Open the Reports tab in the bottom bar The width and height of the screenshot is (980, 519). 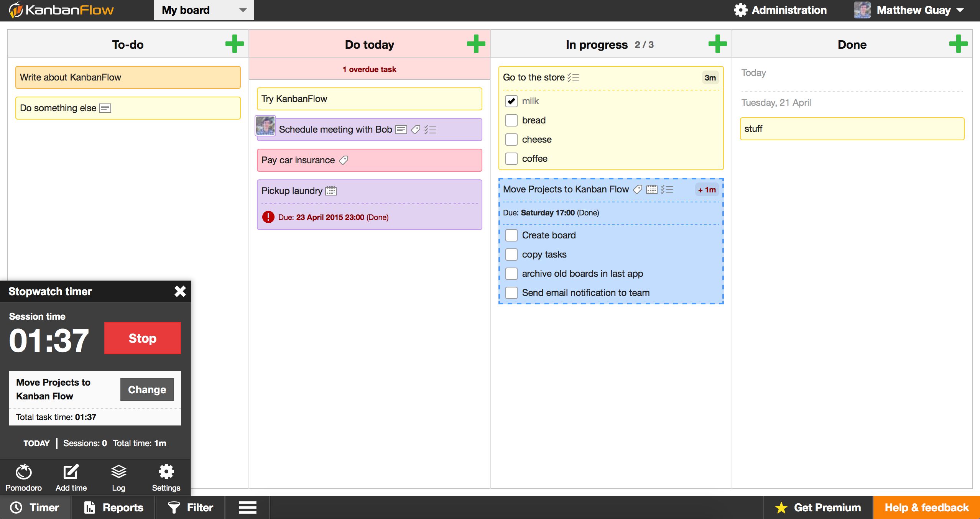[x=113, y=508]
